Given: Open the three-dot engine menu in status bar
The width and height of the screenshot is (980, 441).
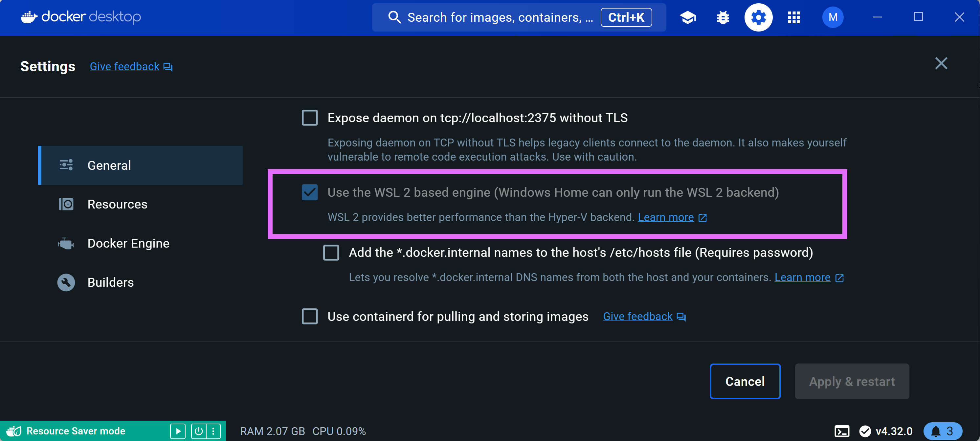Looking at the screenshot, I should (213, 431).
